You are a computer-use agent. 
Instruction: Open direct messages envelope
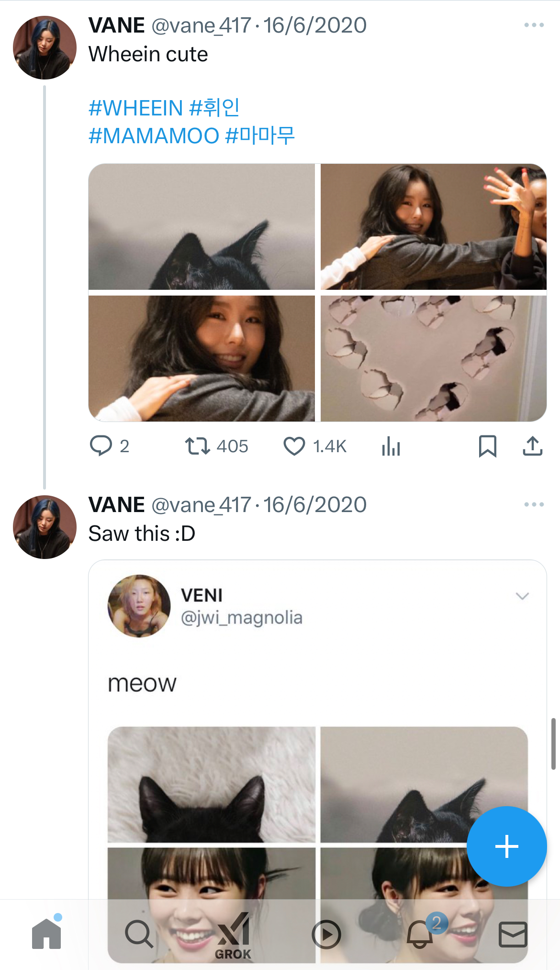[x=513, y=934]
